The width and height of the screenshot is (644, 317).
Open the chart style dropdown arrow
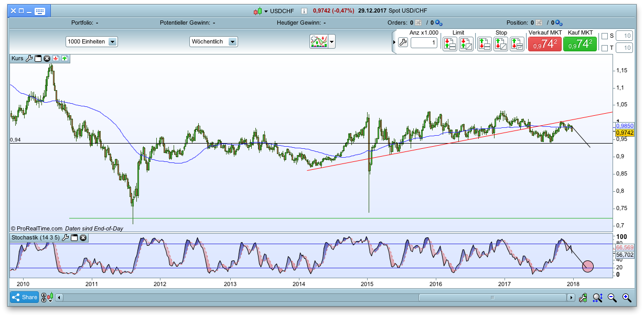(331, 41)
